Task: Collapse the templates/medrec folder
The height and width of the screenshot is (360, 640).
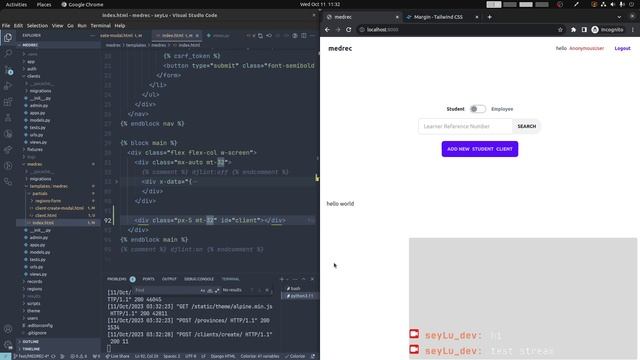Action: tap(48, 186)
